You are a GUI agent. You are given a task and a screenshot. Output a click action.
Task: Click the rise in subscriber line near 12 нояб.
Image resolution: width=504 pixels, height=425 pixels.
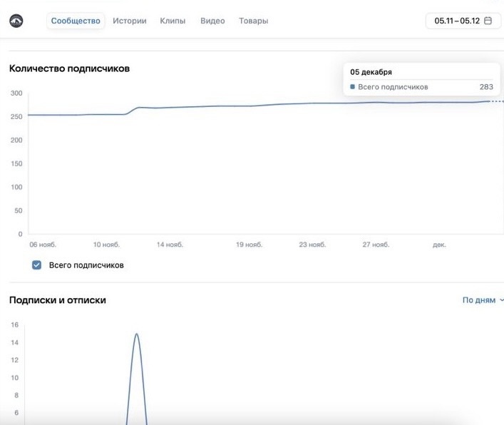132,111
